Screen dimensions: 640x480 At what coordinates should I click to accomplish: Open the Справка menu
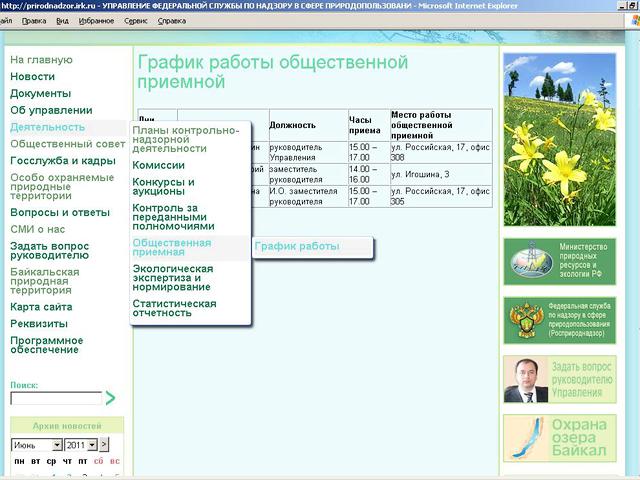click(x=172, y=21)
